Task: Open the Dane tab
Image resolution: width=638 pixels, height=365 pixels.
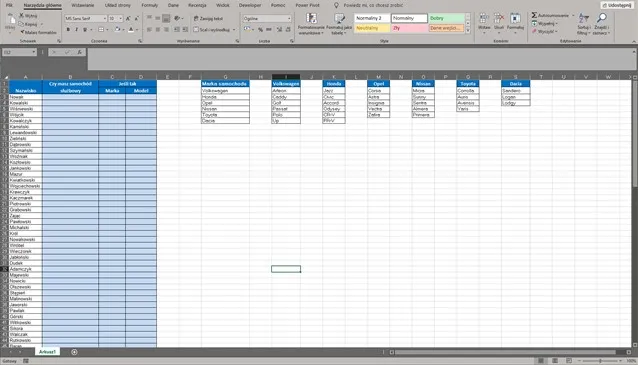Action: tap(173, 5)
